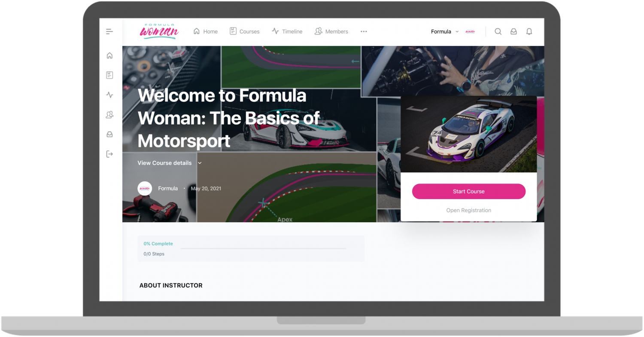Open Members in top navigation

point(331,31)
